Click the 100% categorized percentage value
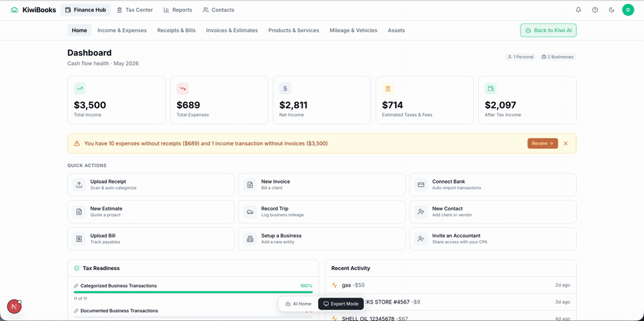Viewport: 644px width, 321px height. click(x=306, y=285)
